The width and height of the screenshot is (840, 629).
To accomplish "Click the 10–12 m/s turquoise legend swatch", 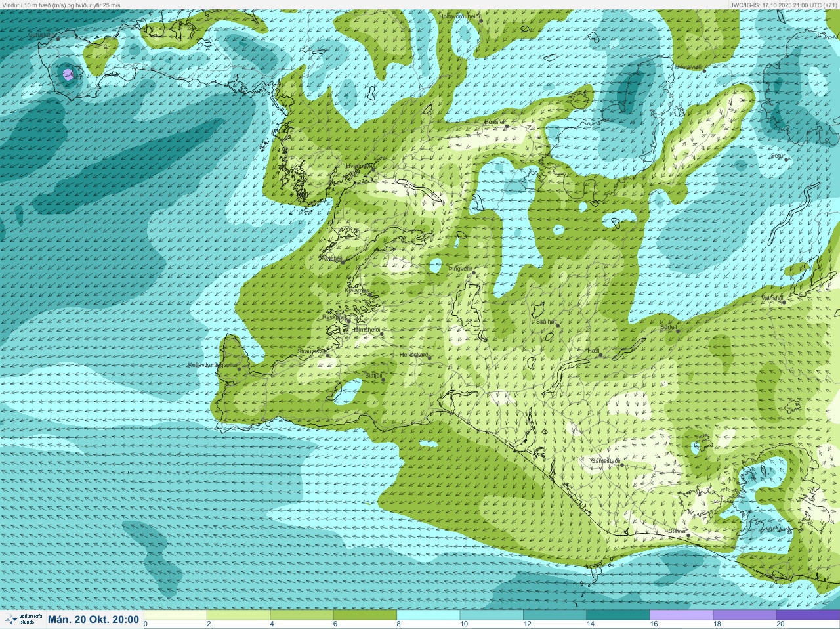I will click(x=492, y=615).
